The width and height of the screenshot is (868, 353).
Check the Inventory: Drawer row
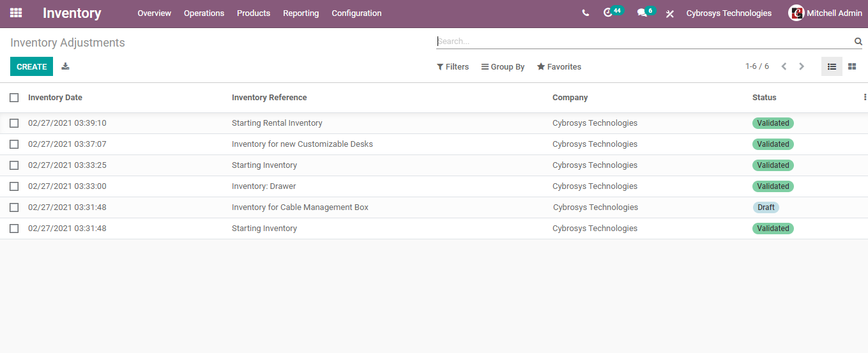[x=14, y=186]
